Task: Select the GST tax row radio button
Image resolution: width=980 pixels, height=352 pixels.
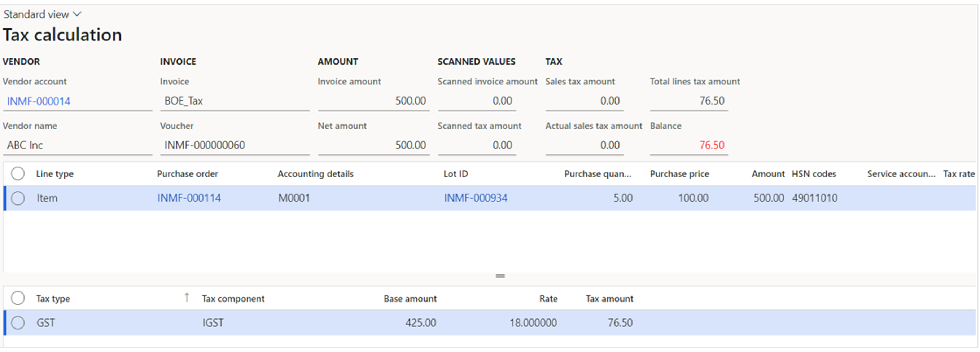Action: click(x=18, y=323)
